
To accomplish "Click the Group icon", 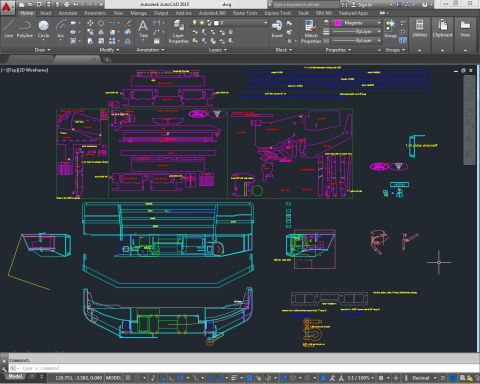I will pos(390,28).
